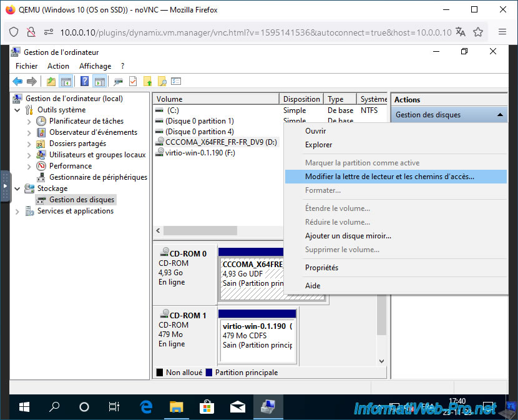Select Observateur d'événements icon

point(41,132)
